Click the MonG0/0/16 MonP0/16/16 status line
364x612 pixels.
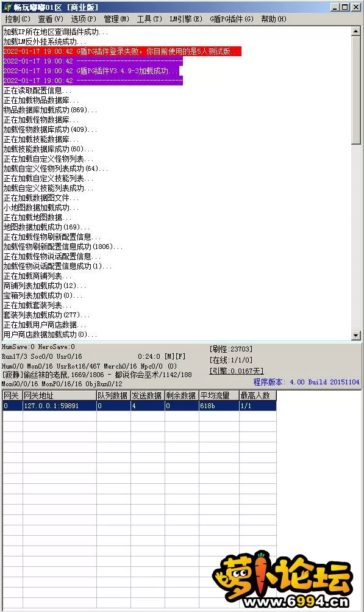[62, 384]
